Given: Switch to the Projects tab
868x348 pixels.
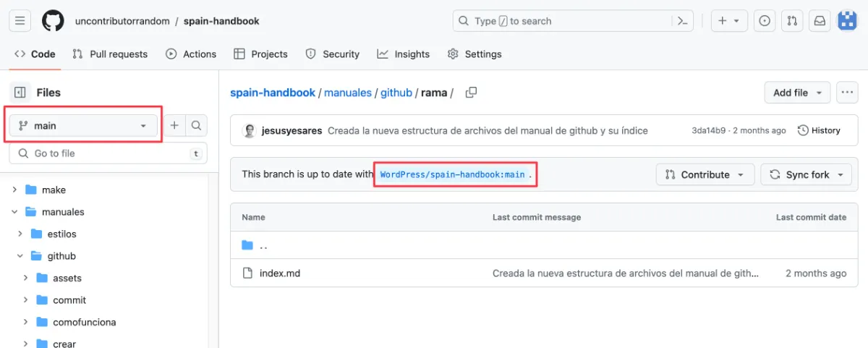Looking at the screenshot, I should [260, 54].
